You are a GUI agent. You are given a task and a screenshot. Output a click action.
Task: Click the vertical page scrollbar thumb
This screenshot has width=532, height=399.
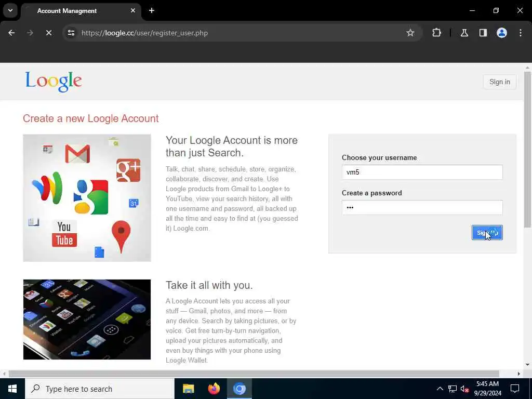coord(527,149)
